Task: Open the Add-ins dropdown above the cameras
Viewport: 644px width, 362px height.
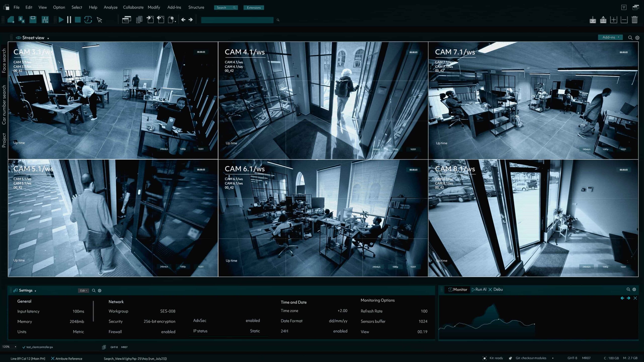Action: point(610,37)
